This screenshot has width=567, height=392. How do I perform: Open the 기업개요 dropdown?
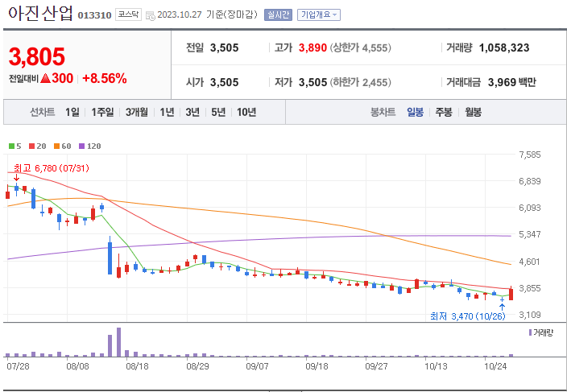tap(319, 14)
